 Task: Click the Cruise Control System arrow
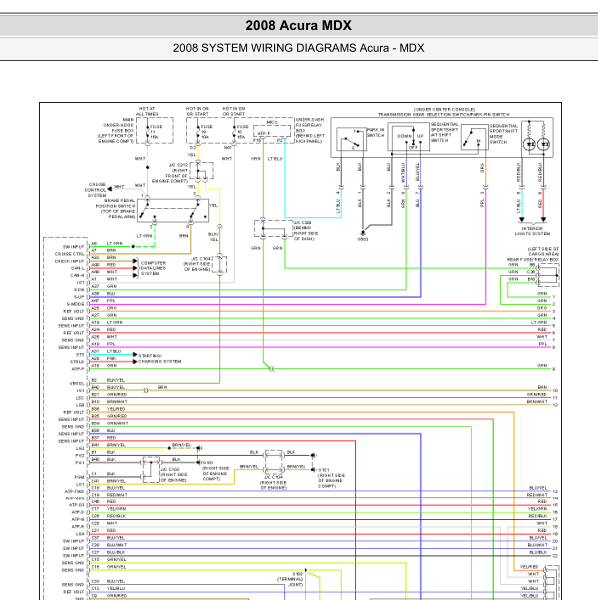(109, 189)
